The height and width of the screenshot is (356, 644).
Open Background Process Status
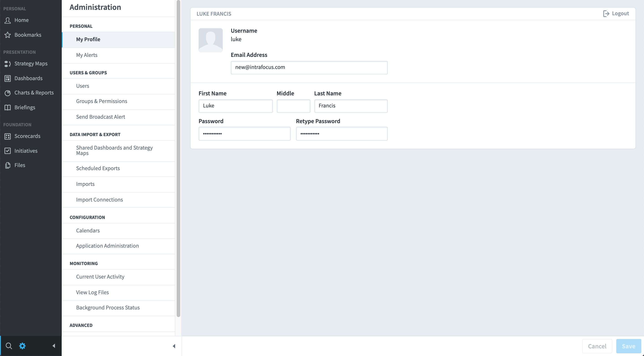pos(119,308)
